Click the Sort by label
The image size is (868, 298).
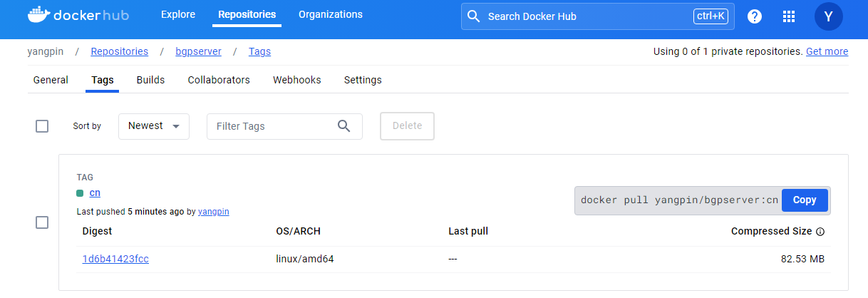(87, 126)
